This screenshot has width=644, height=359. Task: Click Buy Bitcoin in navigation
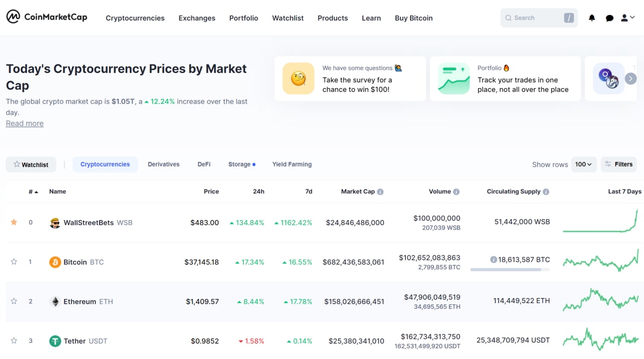414,18
